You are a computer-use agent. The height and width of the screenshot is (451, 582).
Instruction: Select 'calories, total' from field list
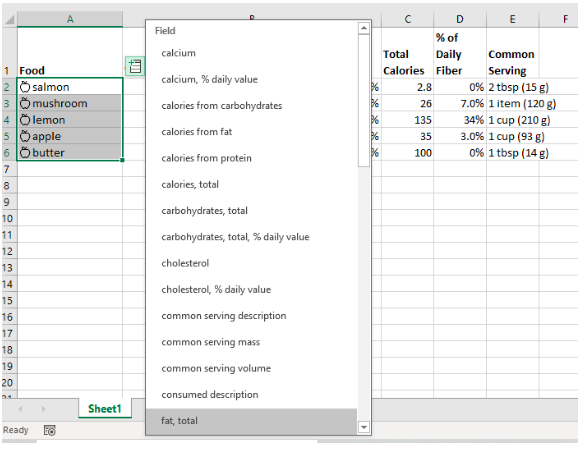(x=252, y=184)
